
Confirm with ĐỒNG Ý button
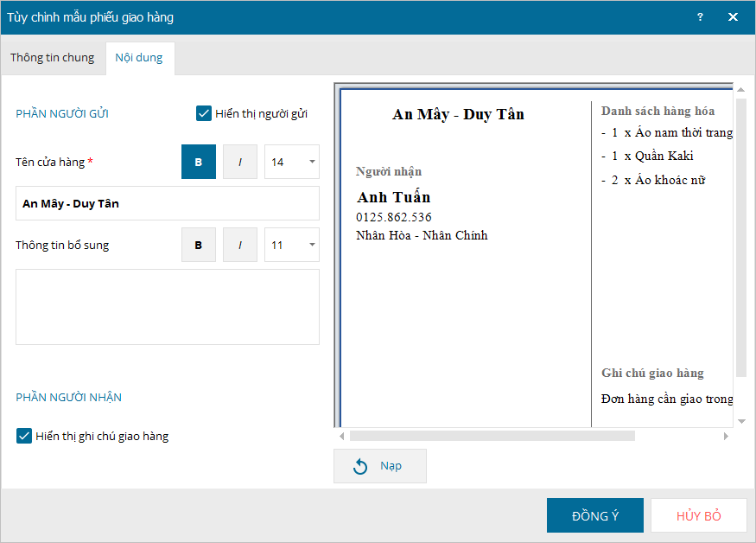pyautogui.click(x=594, y=515)
